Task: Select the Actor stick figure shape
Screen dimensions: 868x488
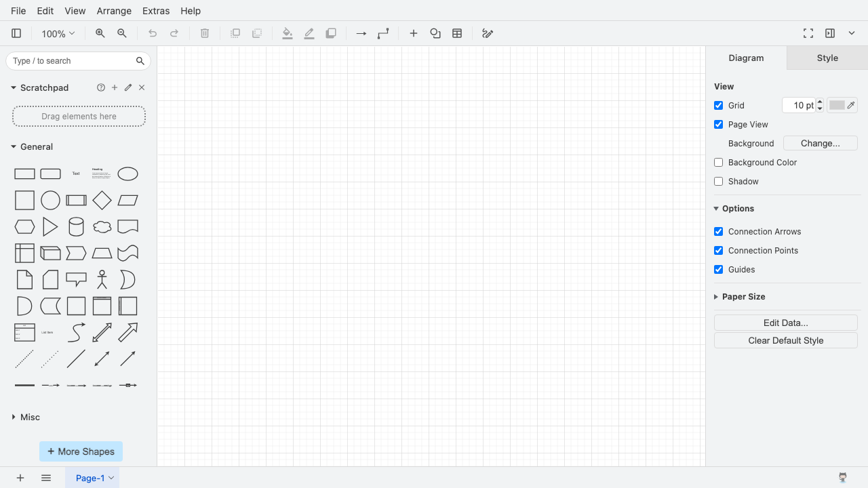Action: pos(102,280)
